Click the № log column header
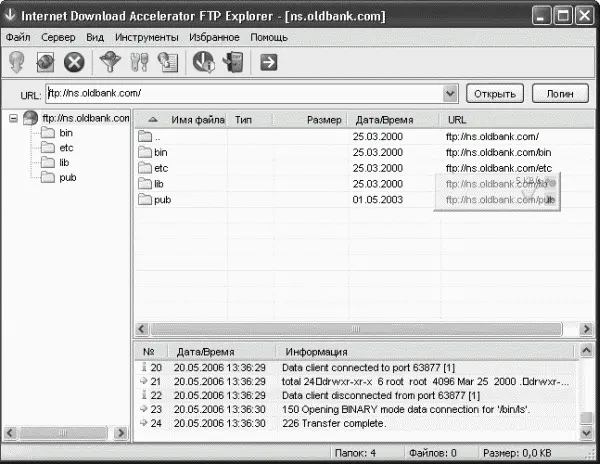Screen dimensions: 600x464 (148, 352)
